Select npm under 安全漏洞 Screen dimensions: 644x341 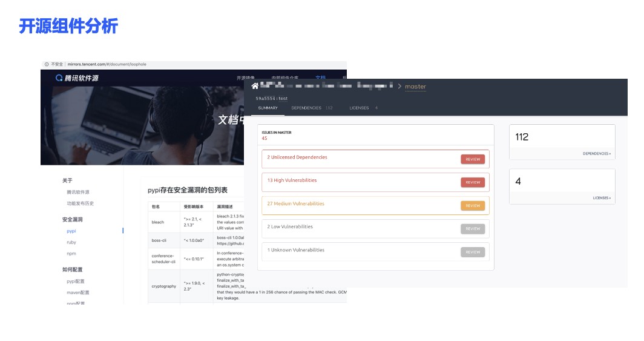tap(71, 254)
